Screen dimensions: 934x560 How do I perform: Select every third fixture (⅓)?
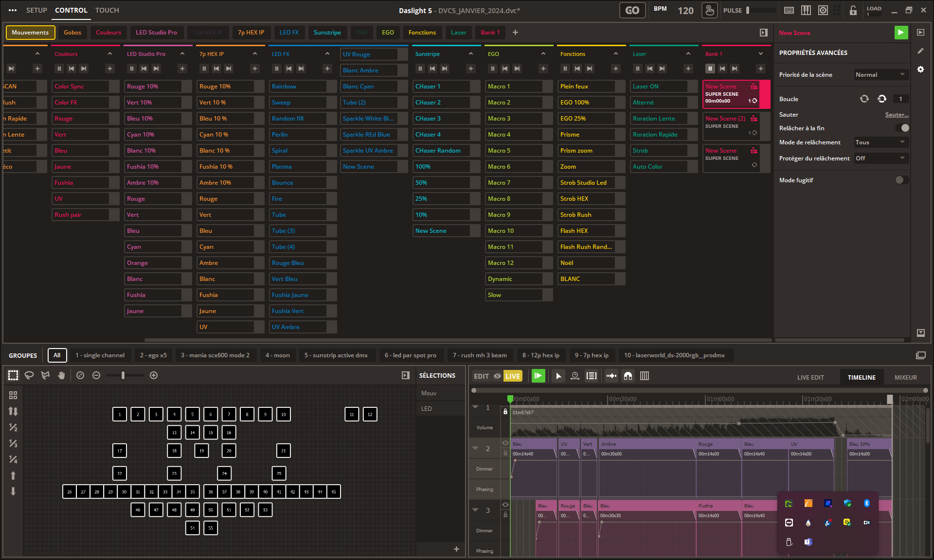13,443
